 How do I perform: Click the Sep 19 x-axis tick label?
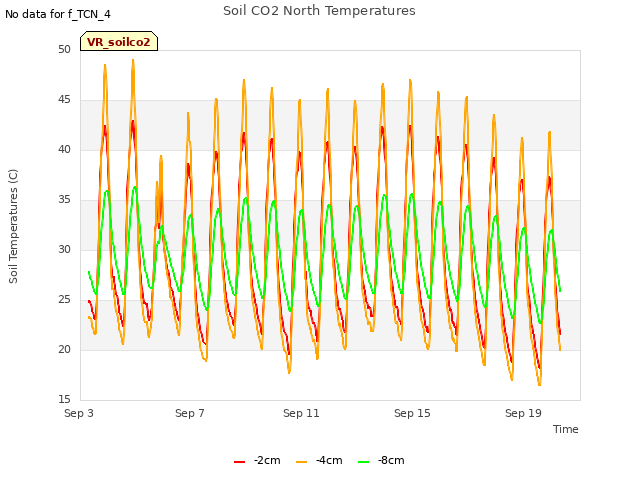click(523, 413)
